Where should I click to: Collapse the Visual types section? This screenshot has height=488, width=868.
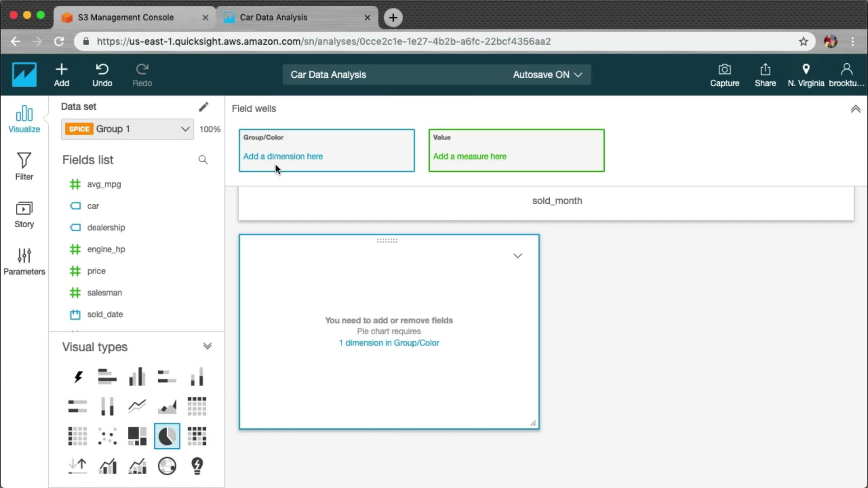pyautogui.click(x=207, y=347)
